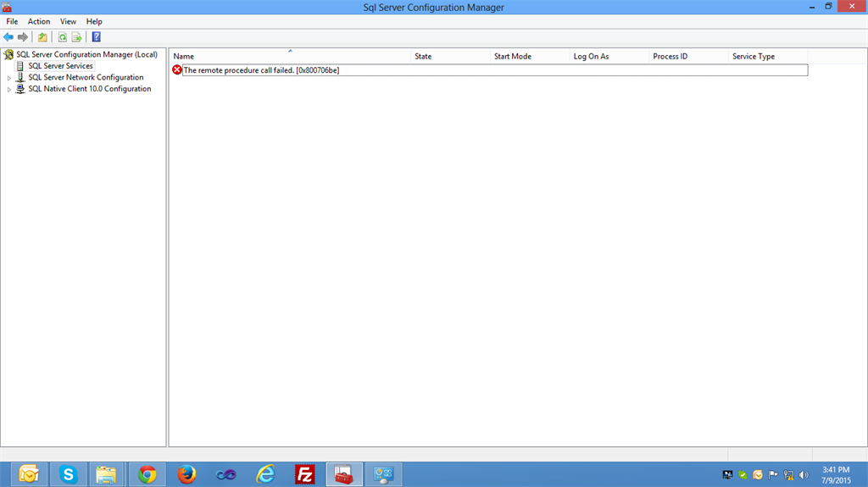868x487 pixels.
Task: Open the Action Center flag tray icon
Action: coord(773,475)
